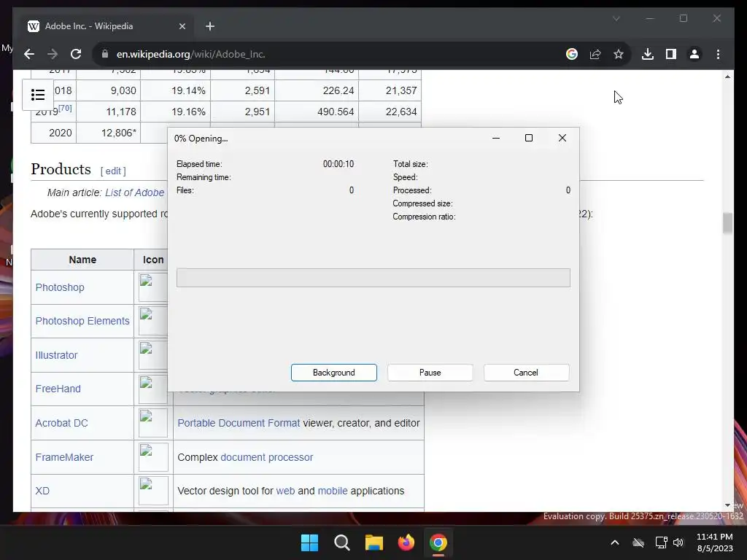Screen dimensions: 747x560
Task: Toggle Chrome side panel
Action: pos(671,54)
